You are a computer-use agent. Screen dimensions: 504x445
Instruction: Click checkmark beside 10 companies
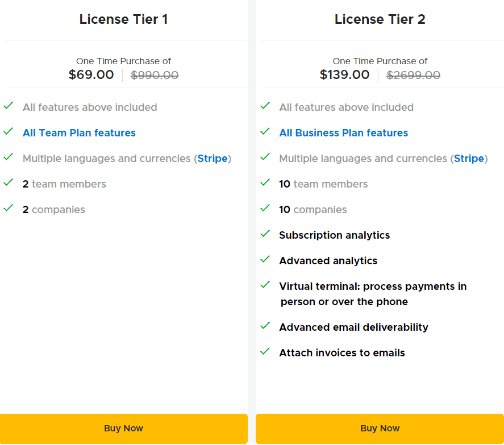pyautogui.click(x=265, y=209)
